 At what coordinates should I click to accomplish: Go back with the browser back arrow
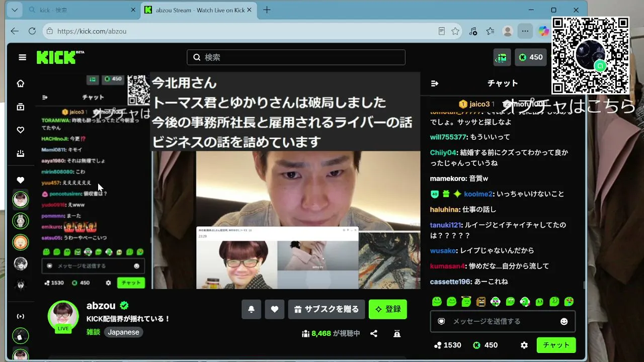pyautogui.click(x=15, y=31)
